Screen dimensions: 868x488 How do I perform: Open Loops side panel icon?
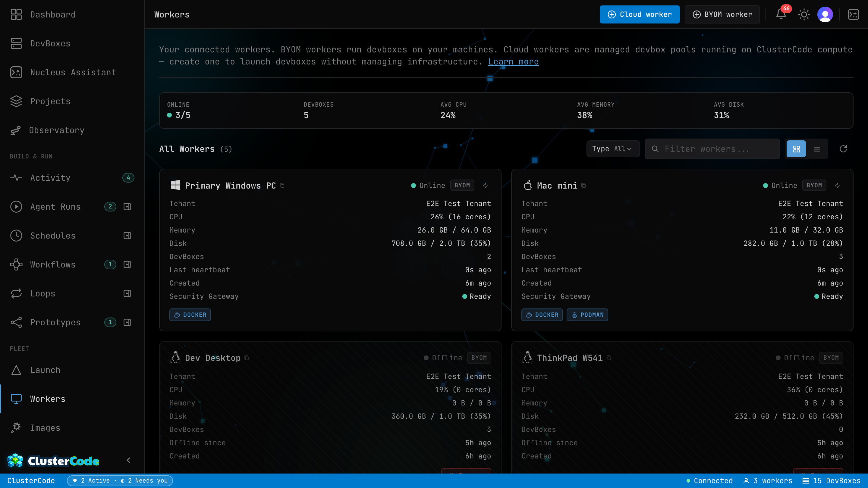pos(127,294)
